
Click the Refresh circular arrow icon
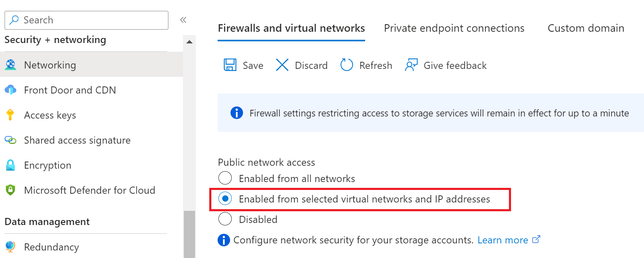(x=347, y=65)
